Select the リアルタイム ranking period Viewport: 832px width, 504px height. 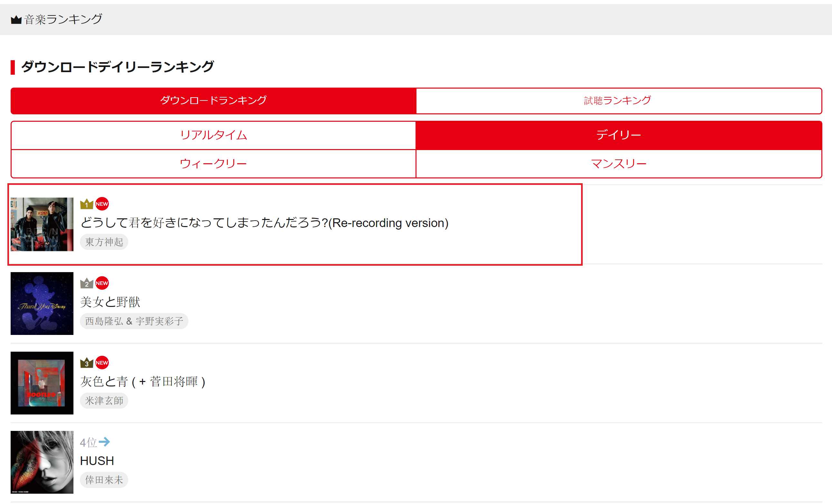214,135
